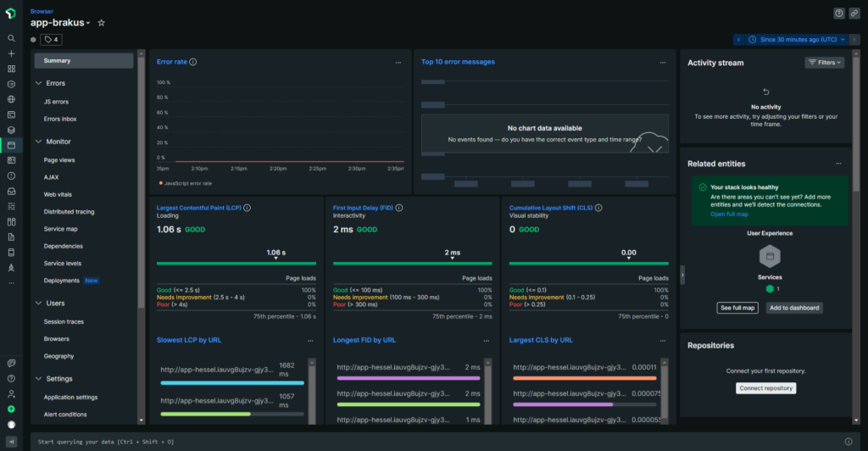Open the Filters dropdown in Activity stream

tap(824, 63)
